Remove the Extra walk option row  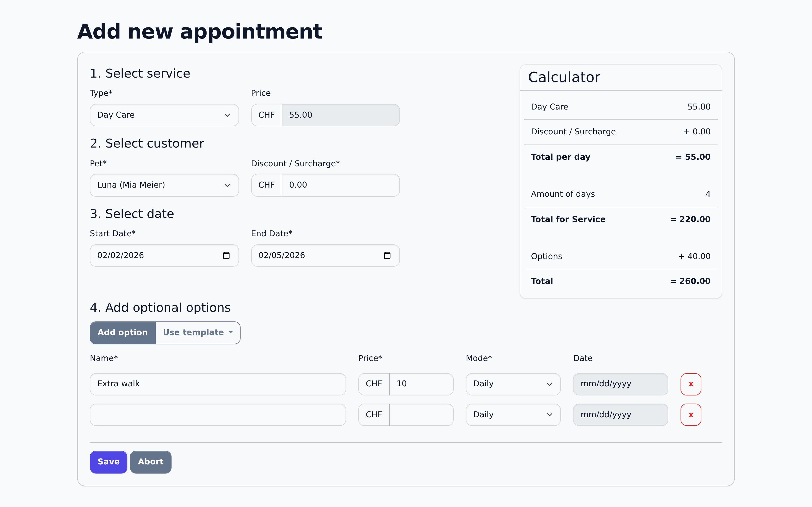pyautogui.click(x=690, y=384)
